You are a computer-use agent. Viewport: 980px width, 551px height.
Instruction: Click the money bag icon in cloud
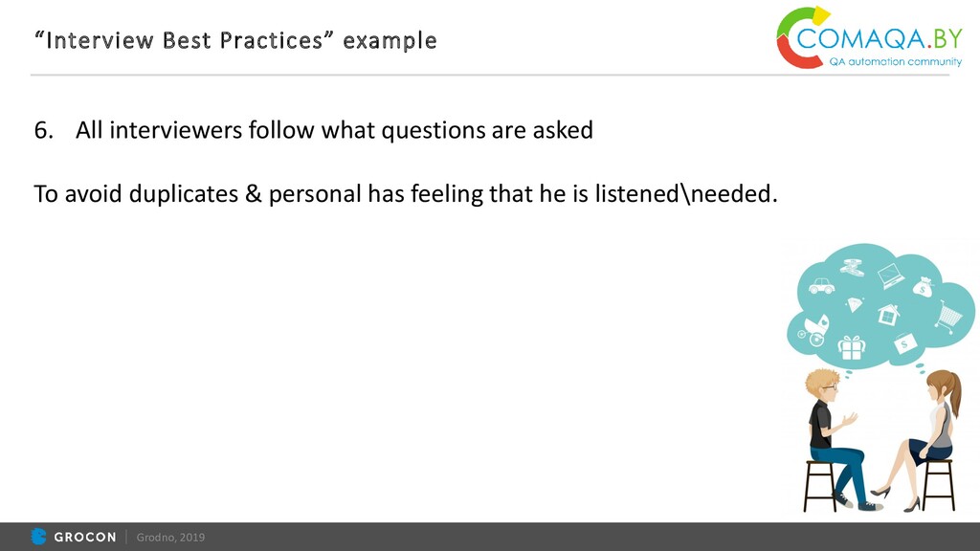click(924, 286)
